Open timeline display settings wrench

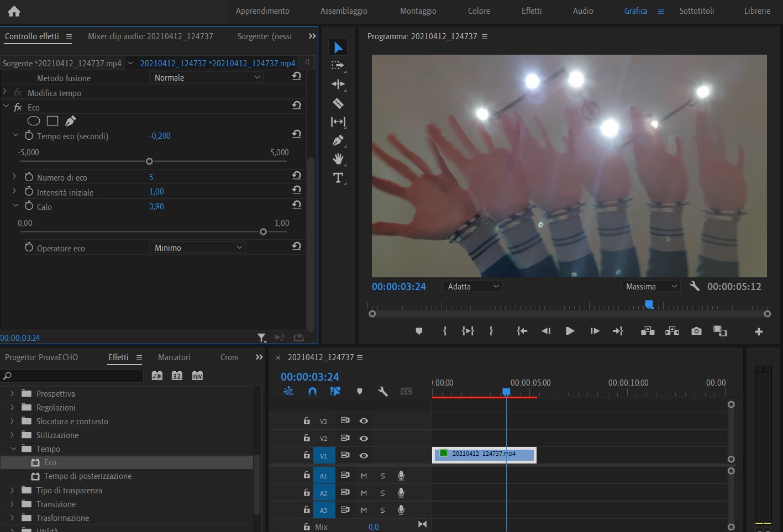[382, 391]
